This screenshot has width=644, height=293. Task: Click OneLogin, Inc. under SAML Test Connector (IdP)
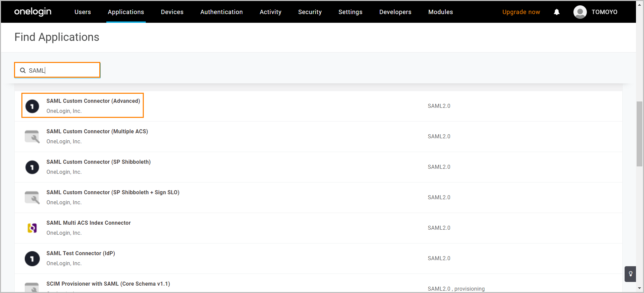pos(64,263)
